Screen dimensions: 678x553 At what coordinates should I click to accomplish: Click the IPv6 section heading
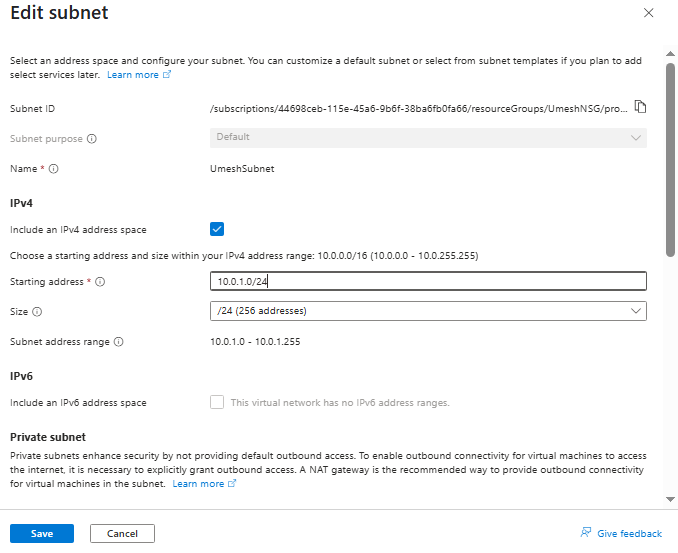(21, 376)
